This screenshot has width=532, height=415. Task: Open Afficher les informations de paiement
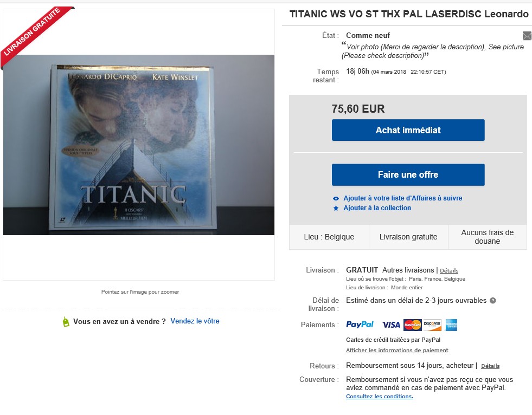(x=397, y=350)
